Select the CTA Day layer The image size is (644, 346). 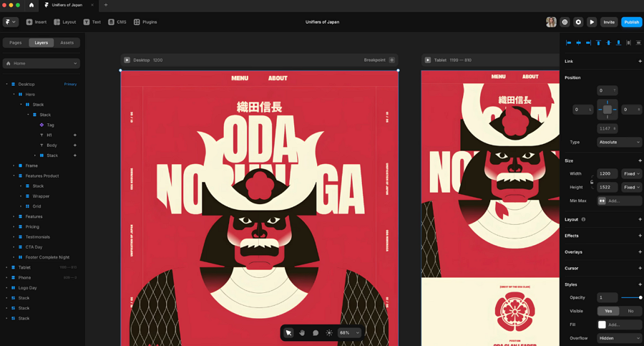(34, 247)
